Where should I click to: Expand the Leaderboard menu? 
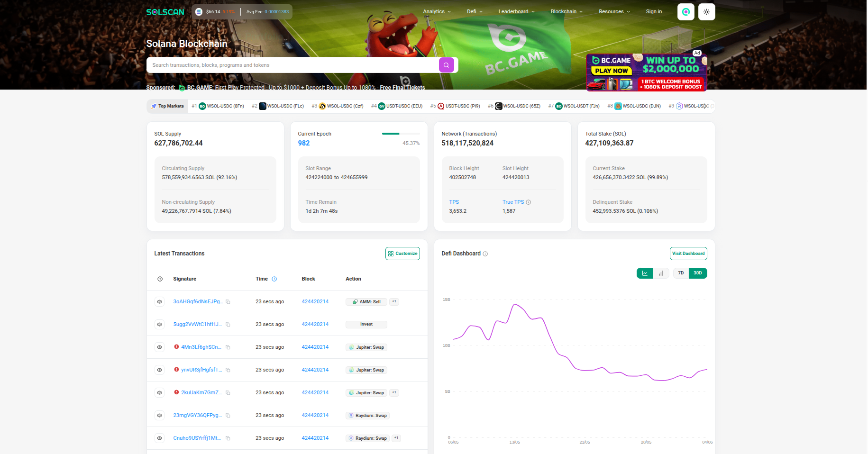click(x=516, y=12)
